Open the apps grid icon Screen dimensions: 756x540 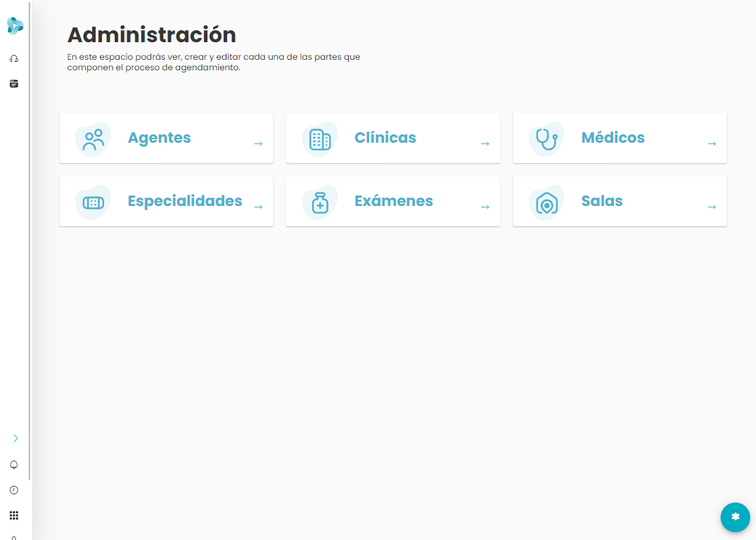click(x=14, y=515)
